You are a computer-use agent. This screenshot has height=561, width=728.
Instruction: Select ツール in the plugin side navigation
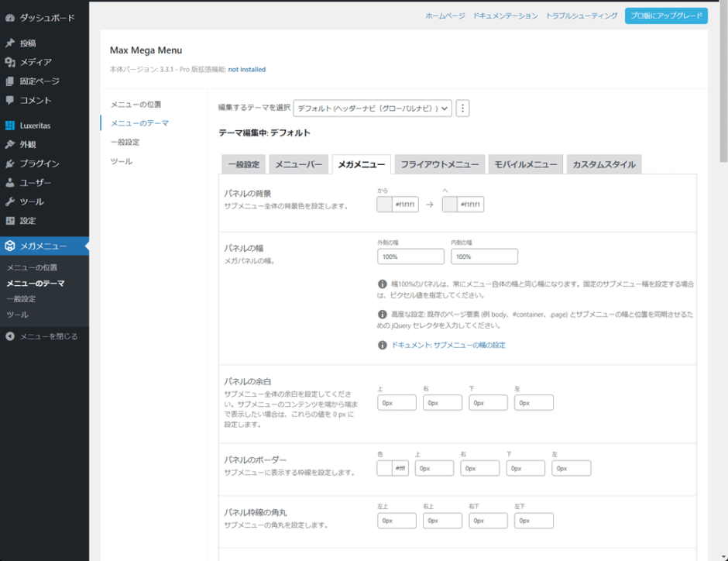[x=122, y=161]
